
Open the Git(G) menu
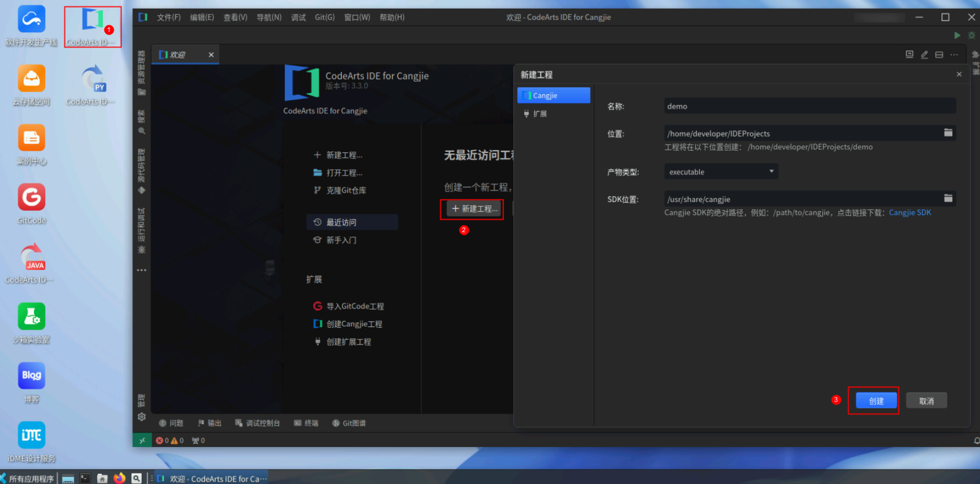[324, 17]
